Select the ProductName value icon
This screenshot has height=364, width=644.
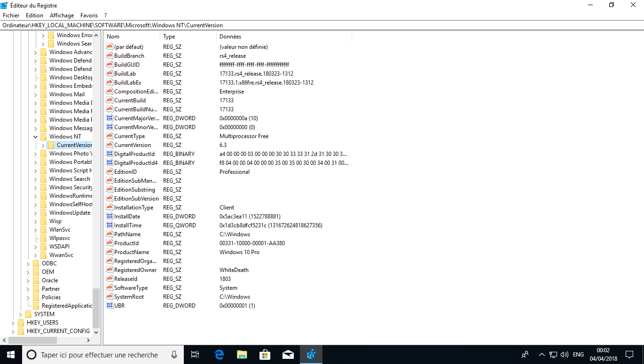[x=110, y=252]
